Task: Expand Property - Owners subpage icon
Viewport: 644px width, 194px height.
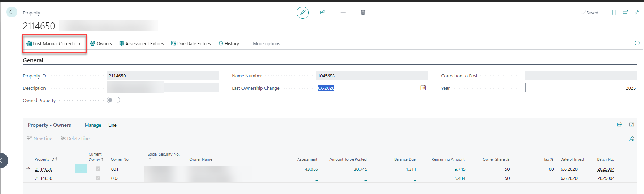Action: click(x=631, y=125)
